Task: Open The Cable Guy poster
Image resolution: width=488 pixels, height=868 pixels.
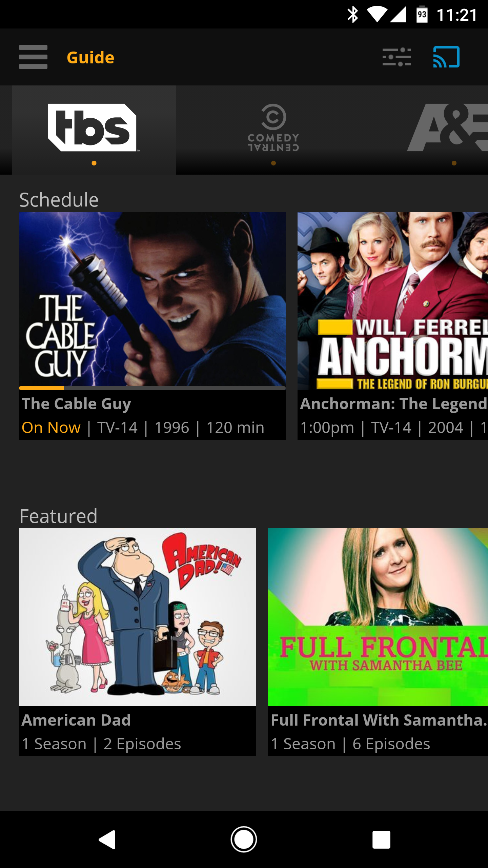Action: coord(152,299)
